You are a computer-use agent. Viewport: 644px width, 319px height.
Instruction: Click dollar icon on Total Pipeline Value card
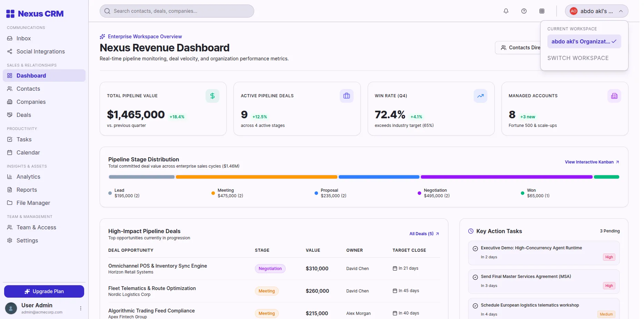coord(212,96)
